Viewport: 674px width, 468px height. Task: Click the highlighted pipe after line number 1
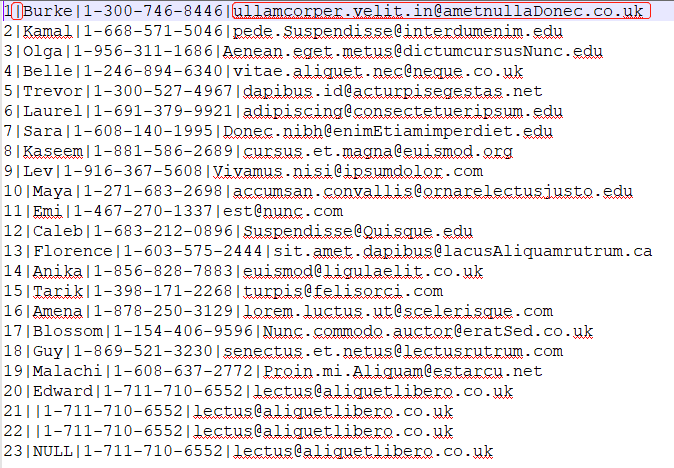coord(17,11)
